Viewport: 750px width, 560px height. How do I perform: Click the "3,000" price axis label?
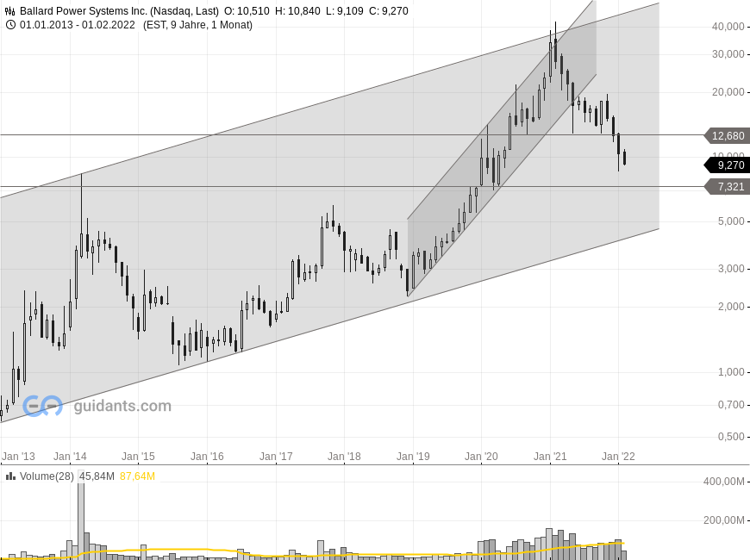[731, 269]
